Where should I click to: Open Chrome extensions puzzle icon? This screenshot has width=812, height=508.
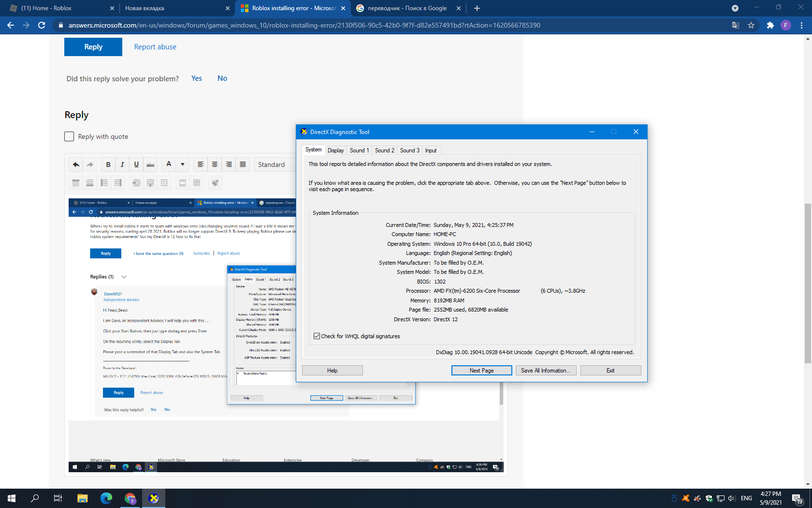coord(770,25)
